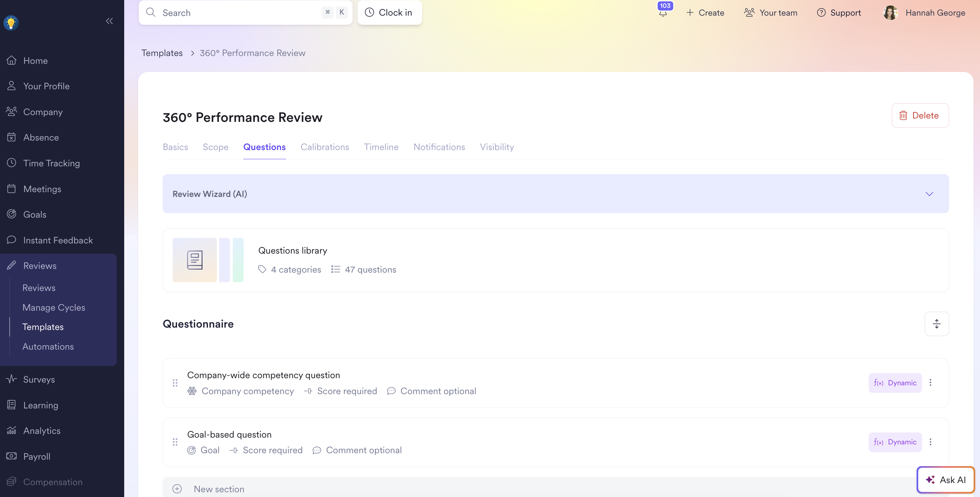Click the Delete template button
This screenshot has height=497, width=980.
tap(920, 115)
